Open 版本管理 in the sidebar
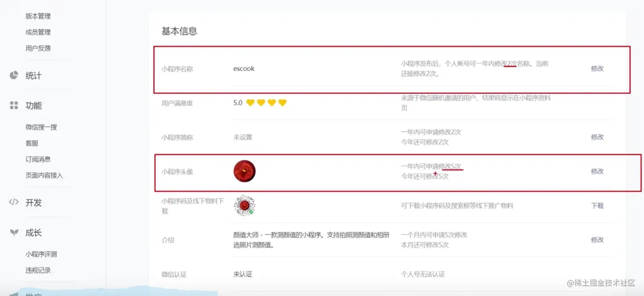 point(38,16)
